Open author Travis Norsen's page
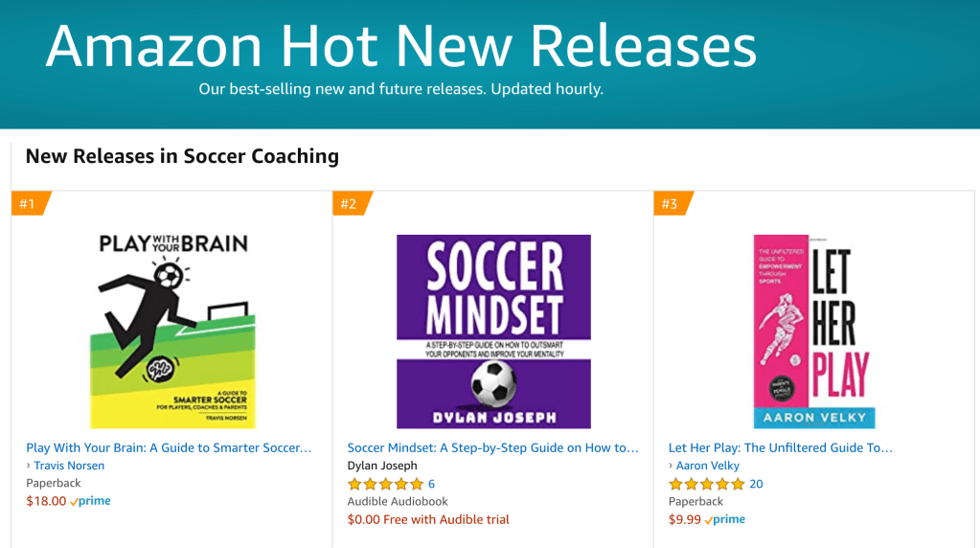The width and height of the screenshot is (980, 548). point(69,466)
